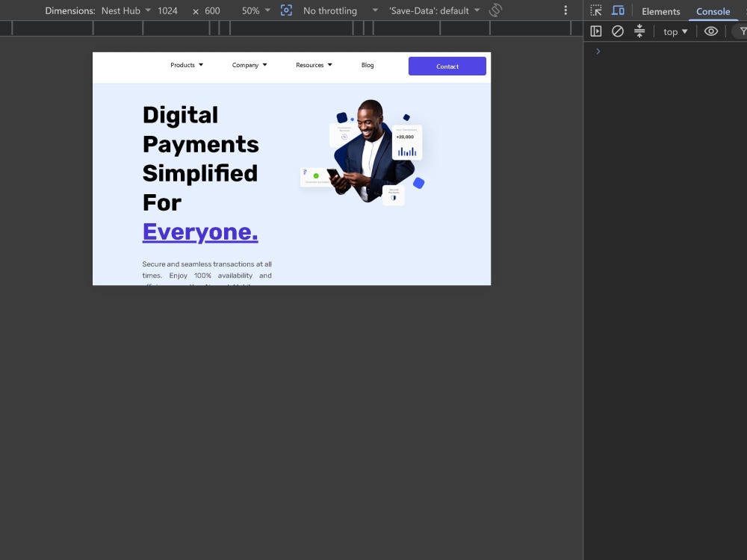
Task: Open the 'Save-Data': default dropdown
Action: tap(434, 10)
